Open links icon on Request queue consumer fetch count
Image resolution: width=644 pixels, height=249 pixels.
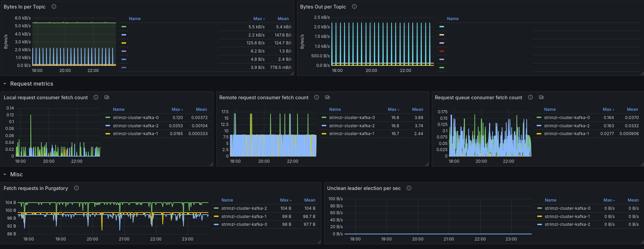coord(541,97)
